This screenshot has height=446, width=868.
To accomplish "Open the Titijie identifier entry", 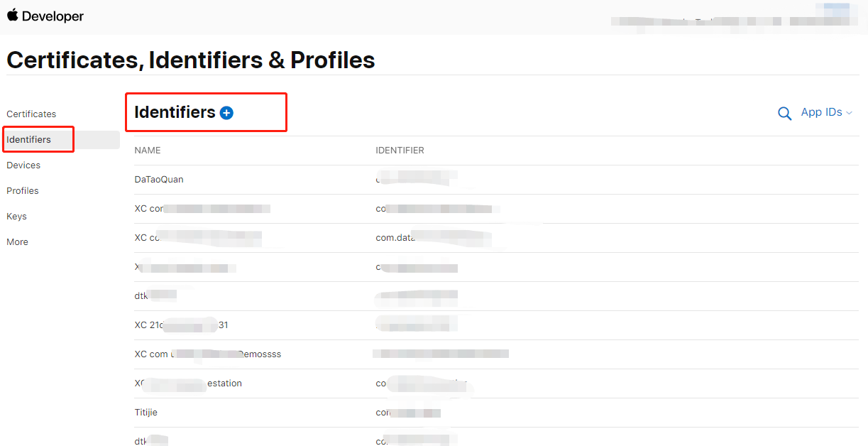I will tap(496, 413).
